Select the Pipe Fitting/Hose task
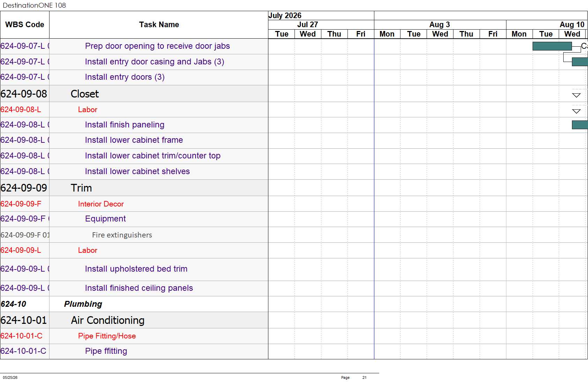Screen dimensions: 588x382 pyautogui.click(x=107, y=336)
